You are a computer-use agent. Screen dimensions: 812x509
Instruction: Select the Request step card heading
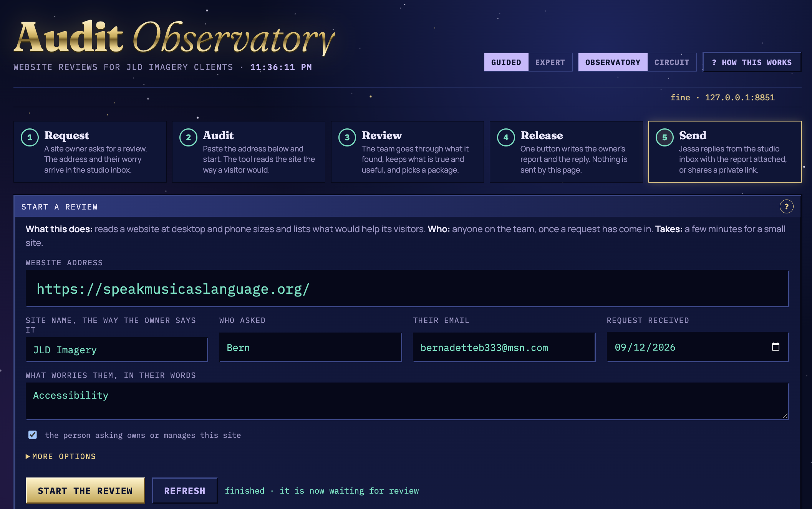point(66,136)
